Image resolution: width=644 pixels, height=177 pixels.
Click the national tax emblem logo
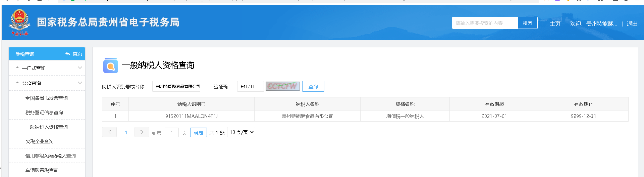pyautogui.click(x=19, y=23)
